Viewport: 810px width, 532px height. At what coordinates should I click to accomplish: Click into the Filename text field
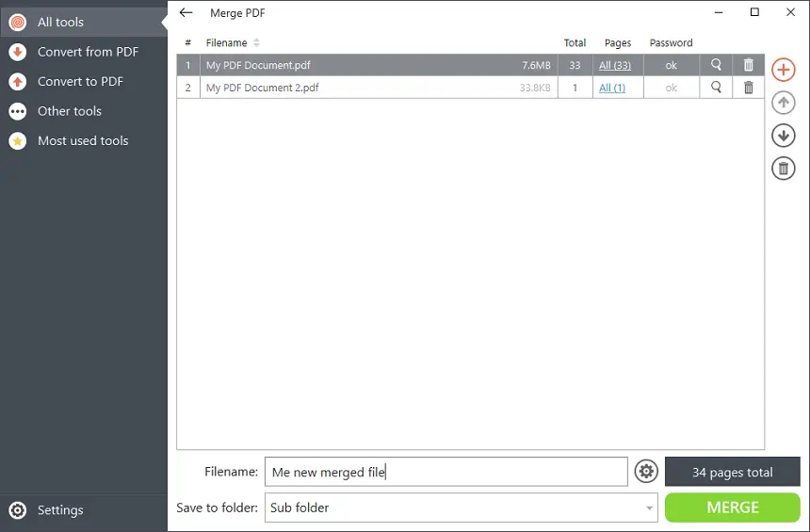tap(445, 472)
